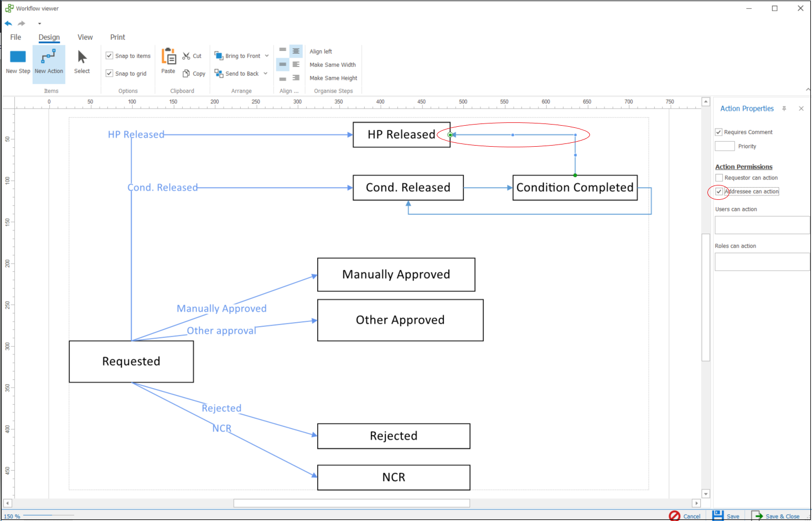Click the horizontal scrollbar thumb
The width and height of the screenshot is (812, 521).
tap(351, 503)
